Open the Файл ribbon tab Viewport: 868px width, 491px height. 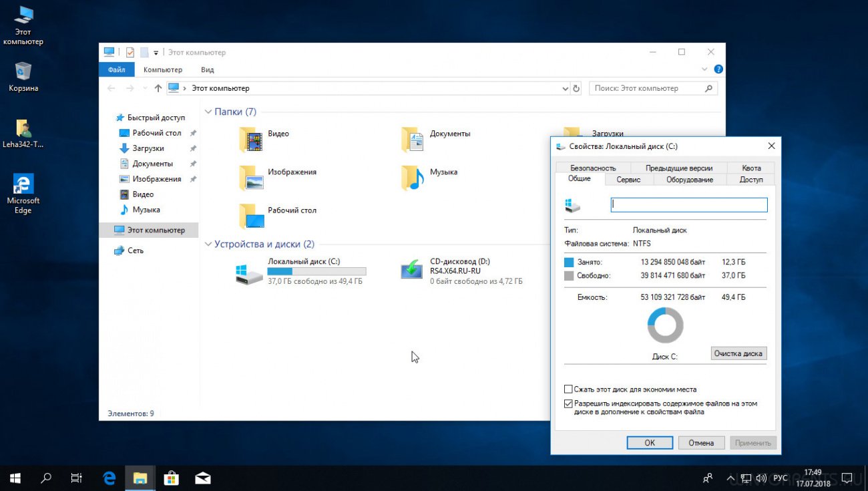[x=116, y=69]
